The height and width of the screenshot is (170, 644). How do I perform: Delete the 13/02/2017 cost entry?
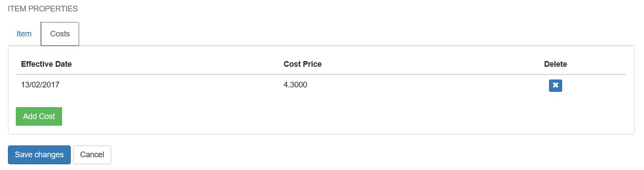[555, 85]
